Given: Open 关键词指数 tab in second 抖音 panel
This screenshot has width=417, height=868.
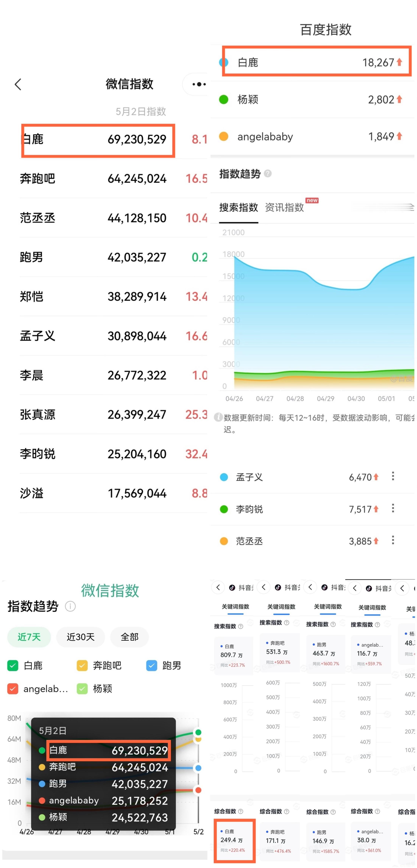Looking at the screenshot, I should [281, 607].
